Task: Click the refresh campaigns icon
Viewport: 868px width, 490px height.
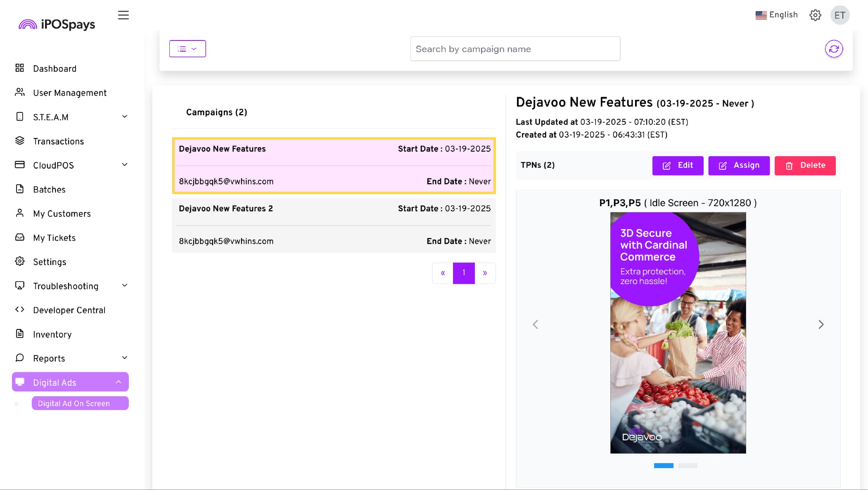Action: 834,49
